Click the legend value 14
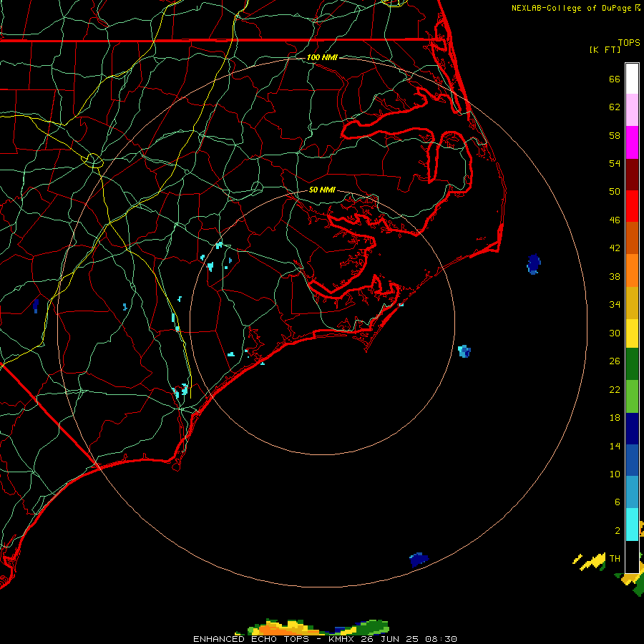 click(x=615, y=446)
